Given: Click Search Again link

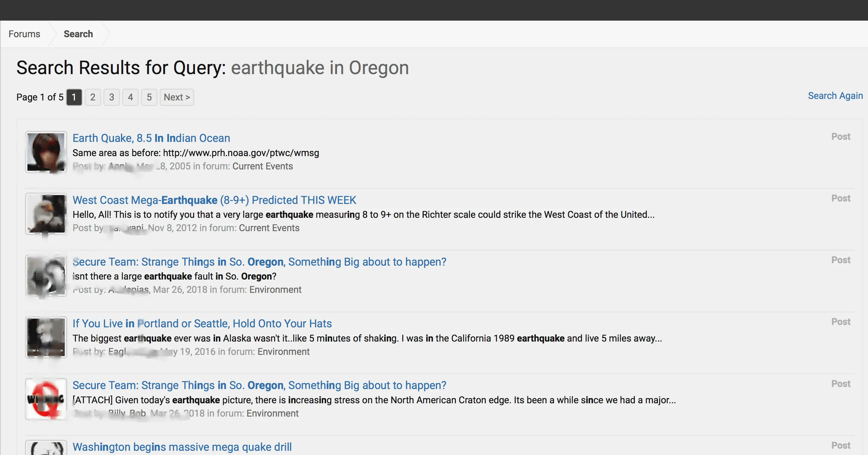Looking at the screenshot, I should point(835,96).
